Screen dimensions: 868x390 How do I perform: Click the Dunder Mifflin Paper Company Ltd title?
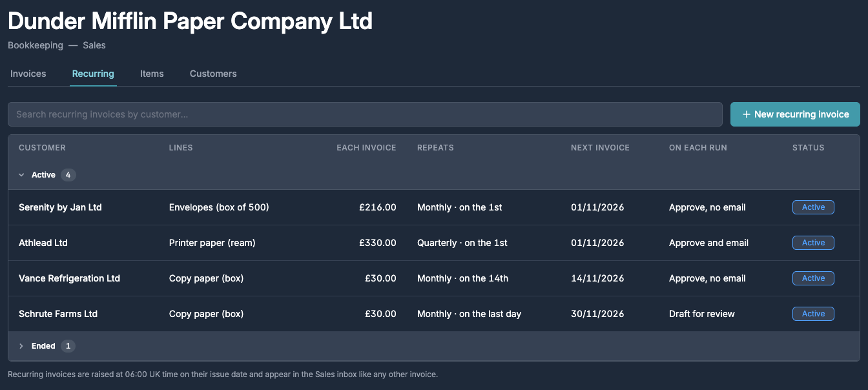(190, 21)
